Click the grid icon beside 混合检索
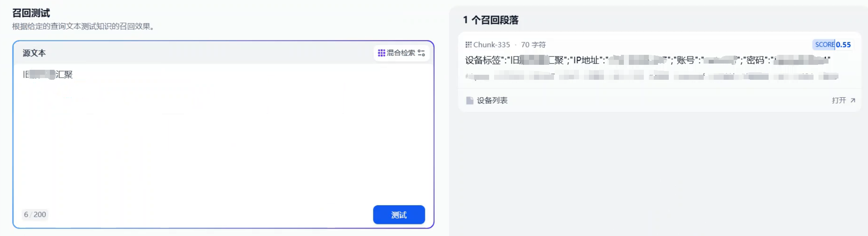Screen dimensions: 868x236 381,53
